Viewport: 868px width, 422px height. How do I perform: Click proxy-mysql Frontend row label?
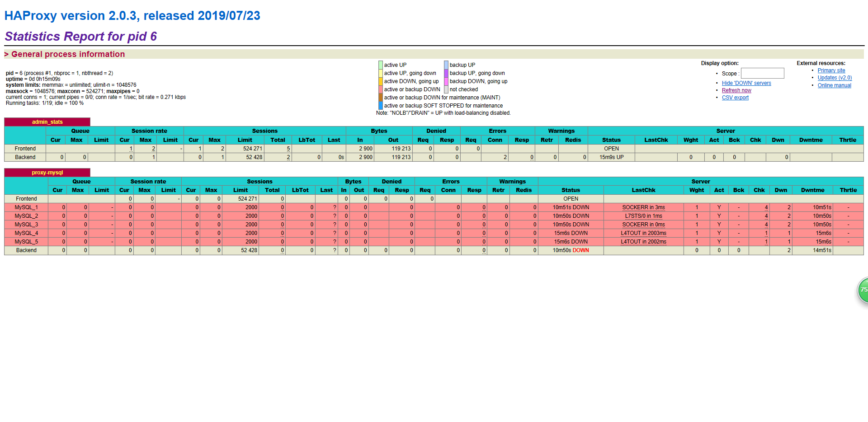[x=26, y=199]
